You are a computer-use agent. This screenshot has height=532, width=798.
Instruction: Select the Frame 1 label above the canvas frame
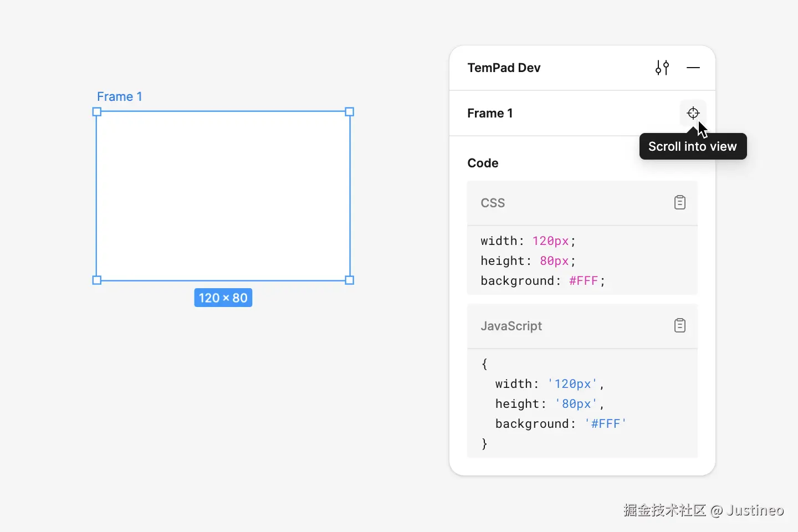click(x=120, y=97)
